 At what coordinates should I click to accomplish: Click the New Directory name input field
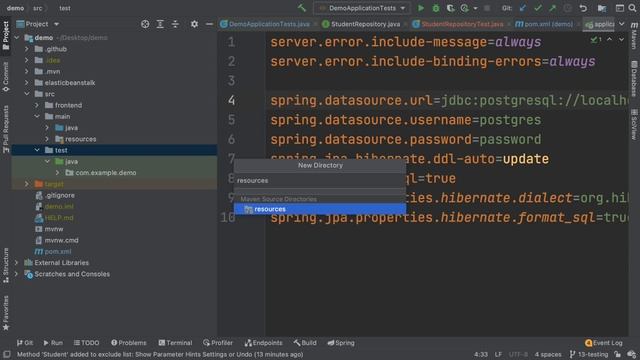tap(320, 180)
